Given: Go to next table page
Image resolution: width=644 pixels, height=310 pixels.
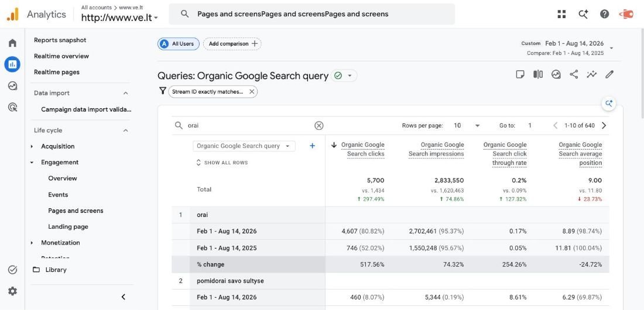Looking at the screenshot, I should pyautogui.click(x=604, y=126).
